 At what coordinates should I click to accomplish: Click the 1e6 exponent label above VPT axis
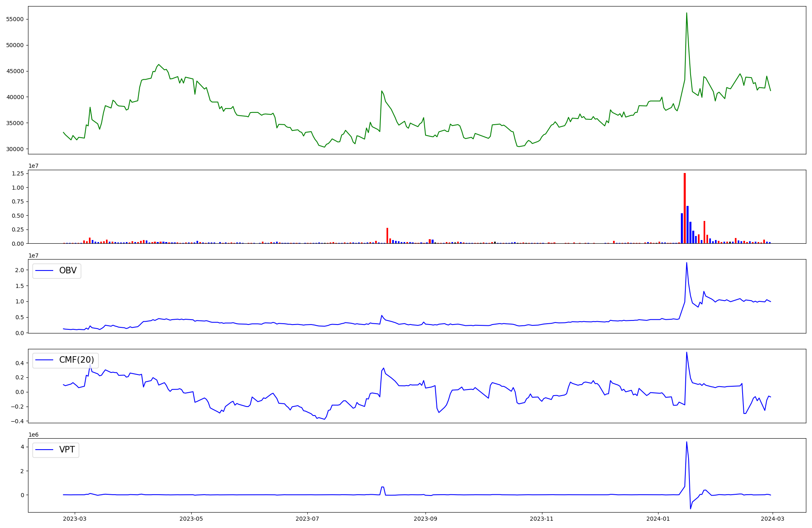[33, 435]
